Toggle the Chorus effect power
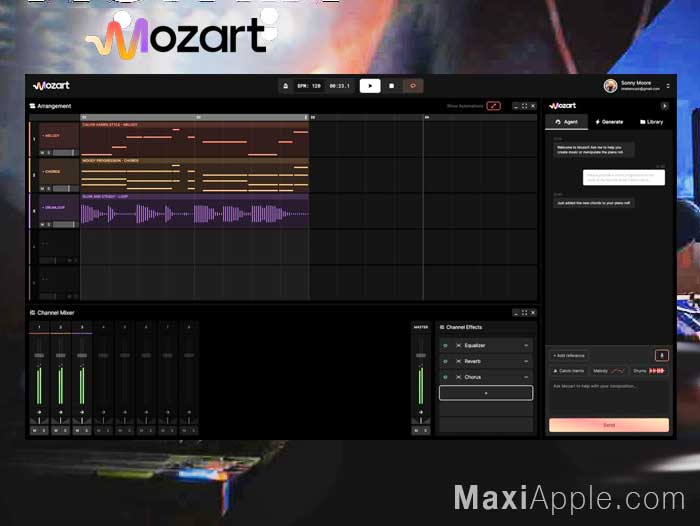This screenshot has height=526, width=700. (445, 377)
